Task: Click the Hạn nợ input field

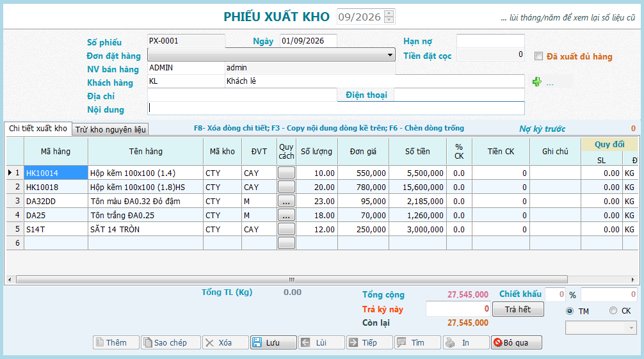Action: point(490,41)
